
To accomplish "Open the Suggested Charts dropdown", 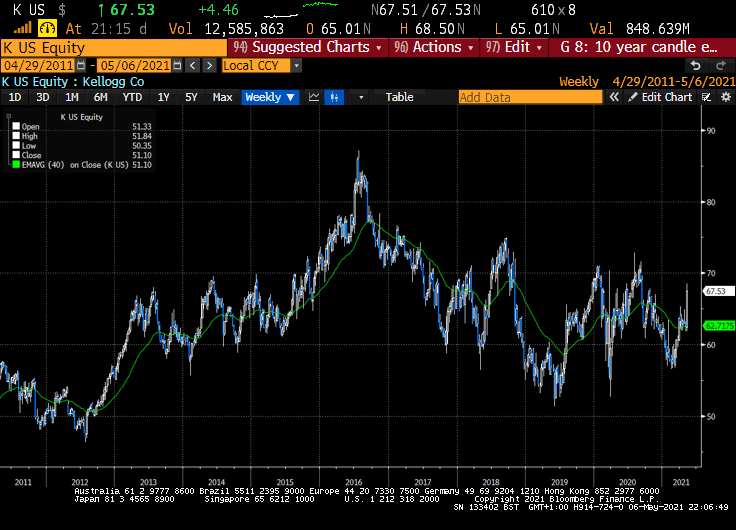I will [307, 47].
